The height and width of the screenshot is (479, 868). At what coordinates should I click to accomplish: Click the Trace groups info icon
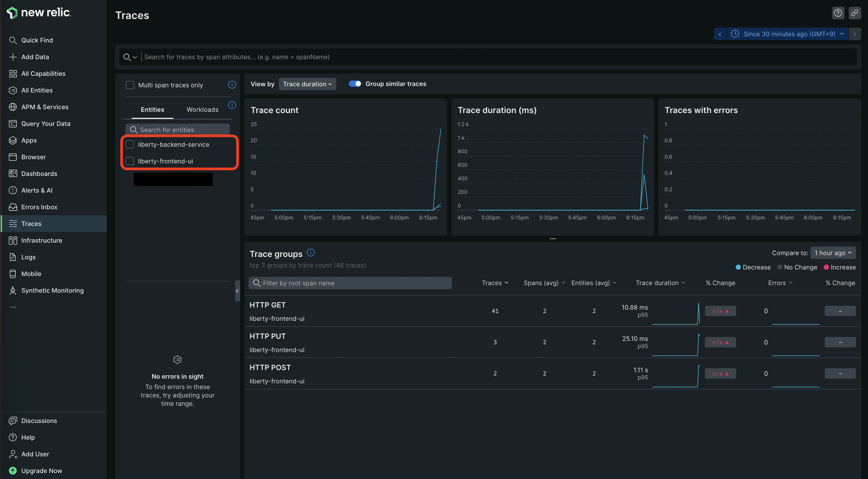click(x=311, y=253)
